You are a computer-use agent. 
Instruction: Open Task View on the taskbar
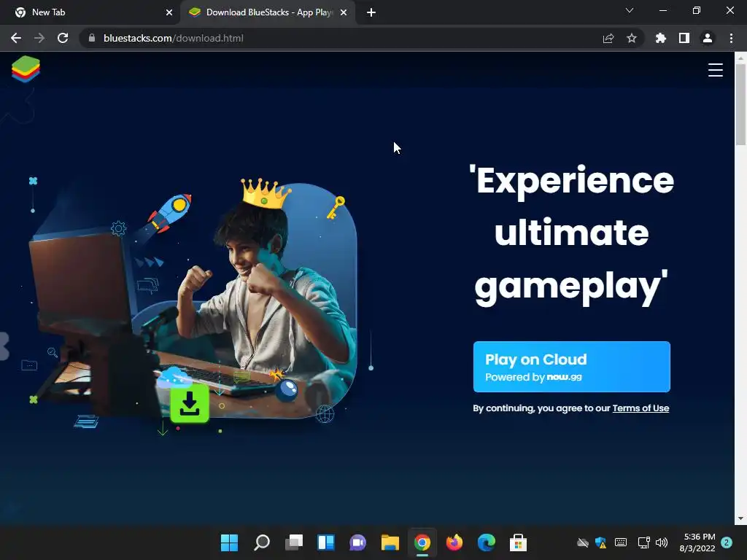coord(294,542)
